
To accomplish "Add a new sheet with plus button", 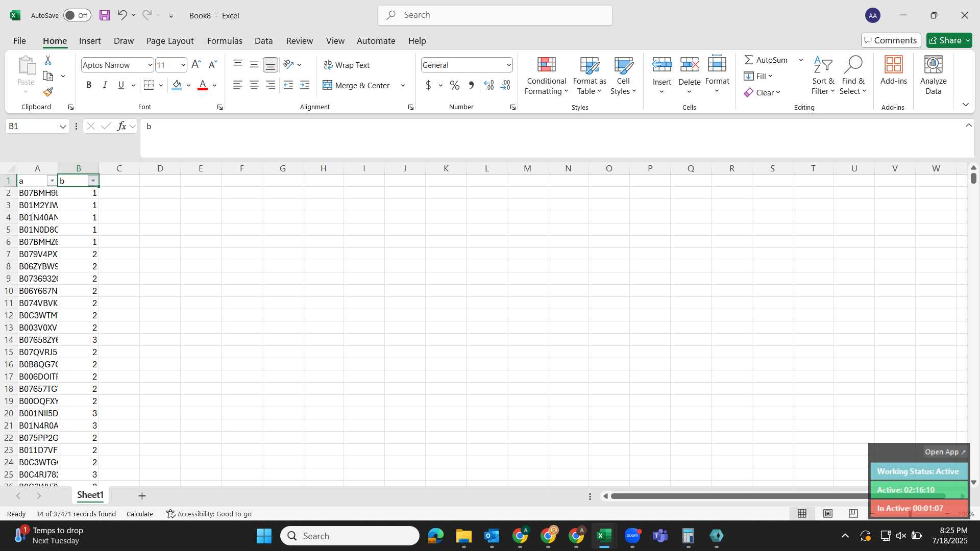I will (x=142, y=495).
